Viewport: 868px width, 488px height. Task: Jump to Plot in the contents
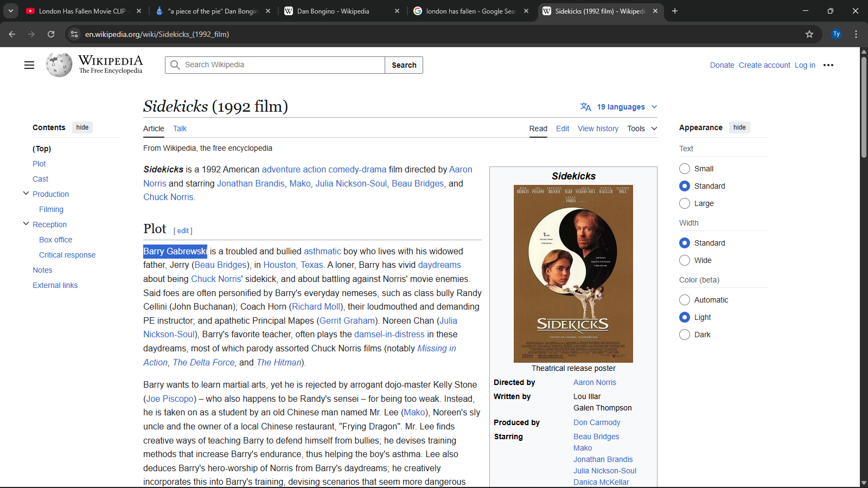[39, 164]
